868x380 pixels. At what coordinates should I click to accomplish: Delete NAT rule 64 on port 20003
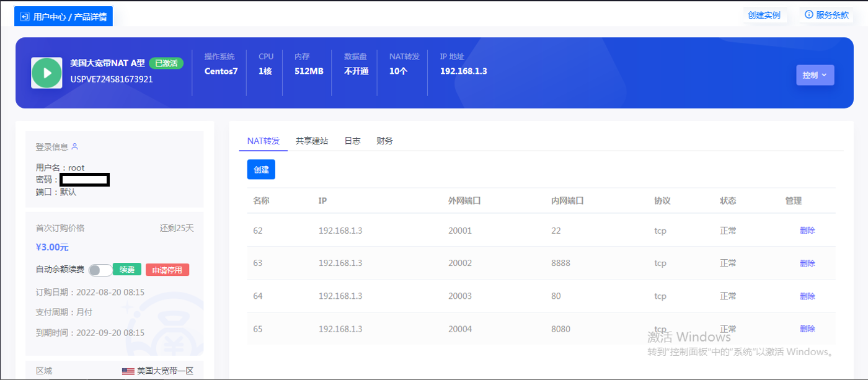click(807, 296)
